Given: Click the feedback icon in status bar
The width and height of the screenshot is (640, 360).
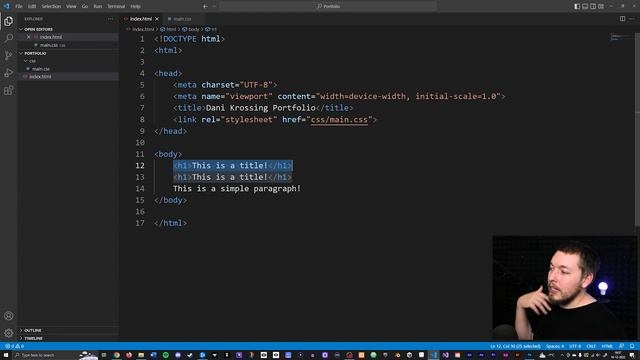Looking at the screenshot, I should tap(621, 346).
